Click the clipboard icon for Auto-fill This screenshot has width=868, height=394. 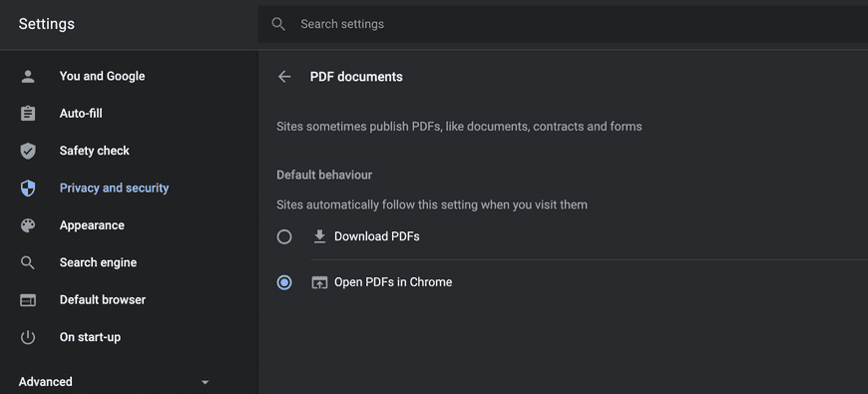click(x=28, y=114)
